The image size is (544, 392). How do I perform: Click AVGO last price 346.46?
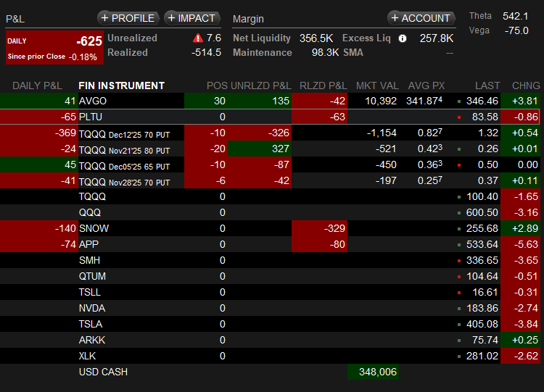pyautogui.click(x=482, y=101)
